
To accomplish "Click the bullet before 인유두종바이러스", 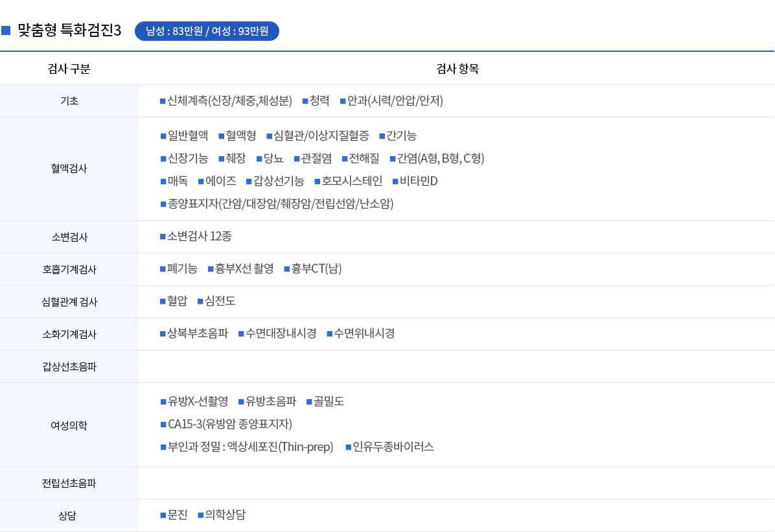I will pyautogui.click(x=348, y=447).
